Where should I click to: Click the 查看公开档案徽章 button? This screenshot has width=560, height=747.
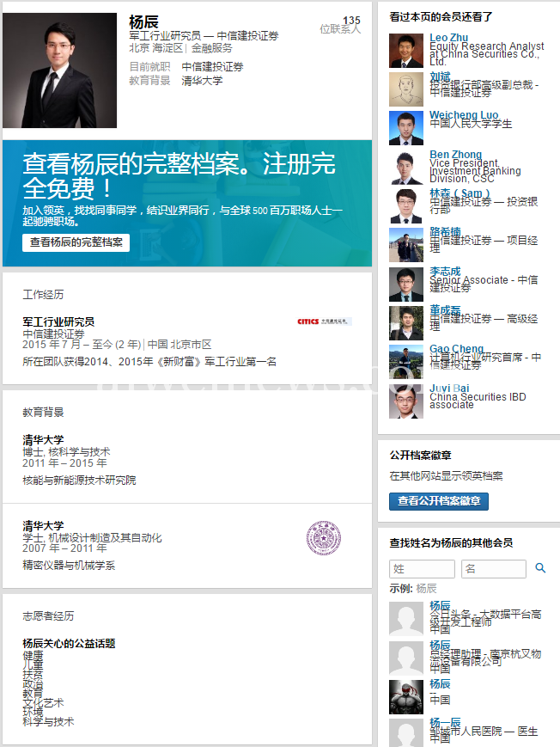(439, 501)
